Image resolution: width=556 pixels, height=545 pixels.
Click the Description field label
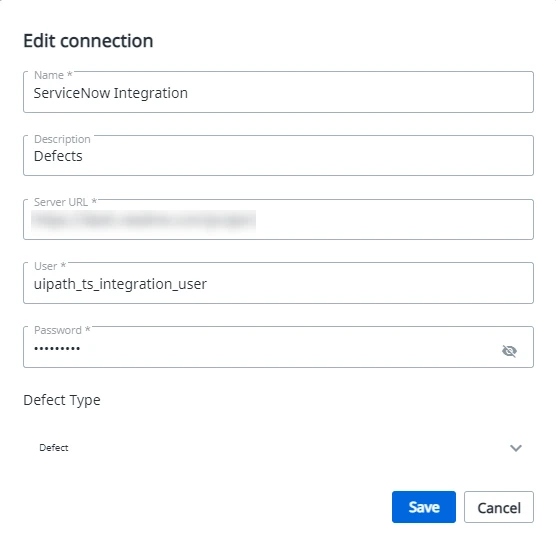click(x=62, y=139)
